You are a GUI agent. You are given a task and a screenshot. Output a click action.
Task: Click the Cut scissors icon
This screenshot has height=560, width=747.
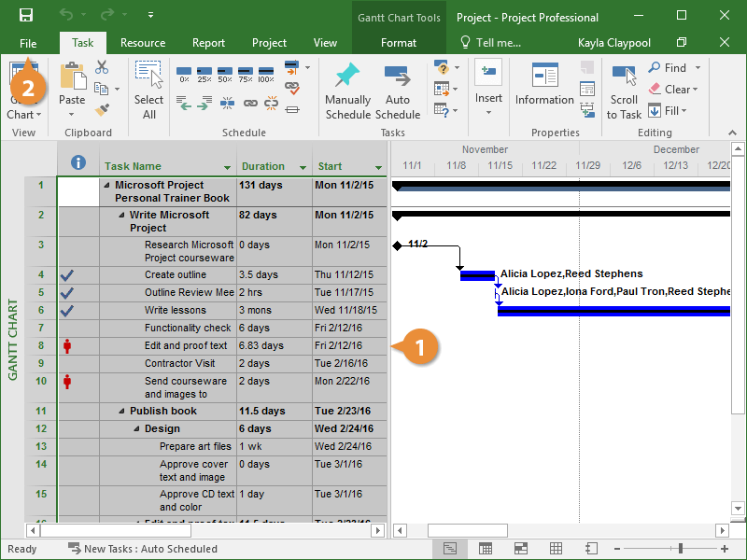coord(102,68)
